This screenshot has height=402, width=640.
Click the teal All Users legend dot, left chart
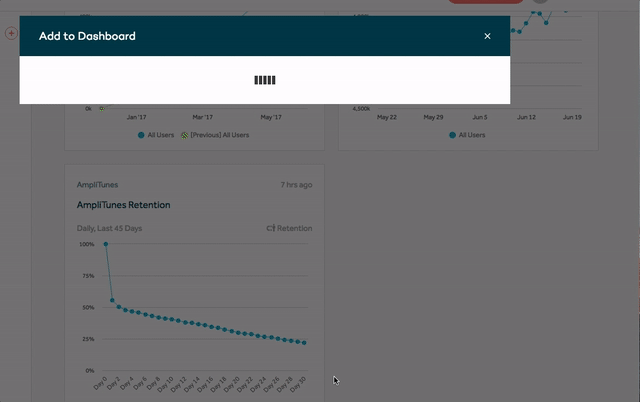click(x=141, y=135)
